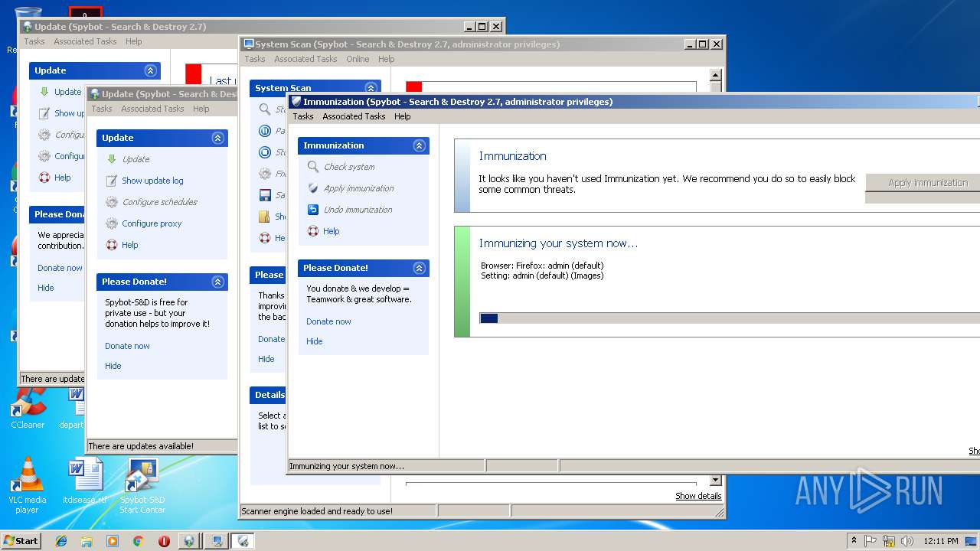Image resolution: width=980 pixels, height=551 pixels.
Task: Collapse System Scan sidebar panel
Action: pos(371,88)
